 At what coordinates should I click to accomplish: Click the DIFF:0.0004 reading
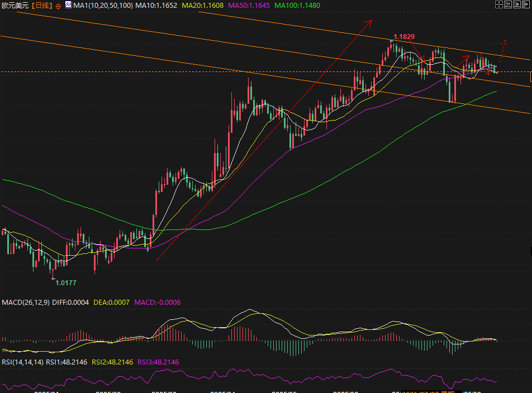tap(70, 302)
